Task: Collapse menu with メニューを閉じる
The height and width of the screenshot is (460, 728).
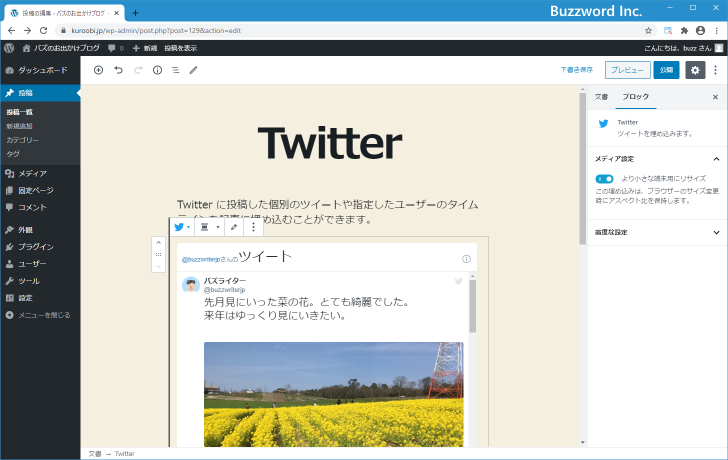Action: point(40,315)
